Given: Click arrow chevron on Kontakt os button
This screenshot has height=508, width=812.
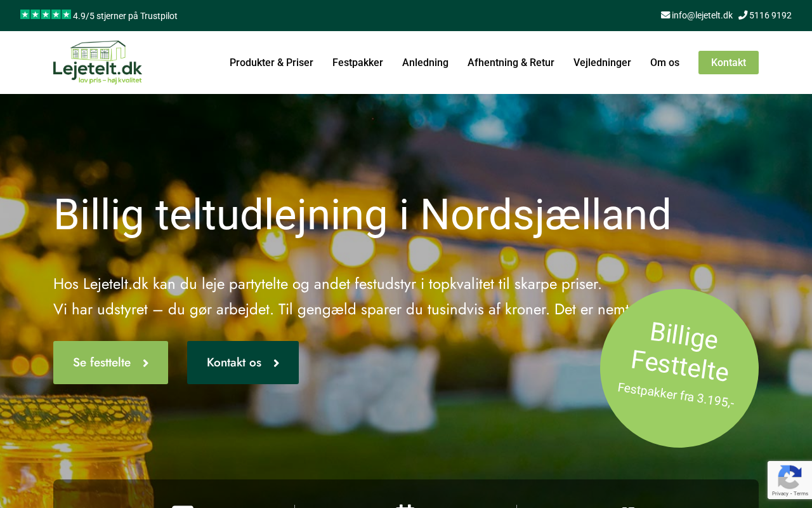Looking at the screenshot, I should [x=276, y=363].
